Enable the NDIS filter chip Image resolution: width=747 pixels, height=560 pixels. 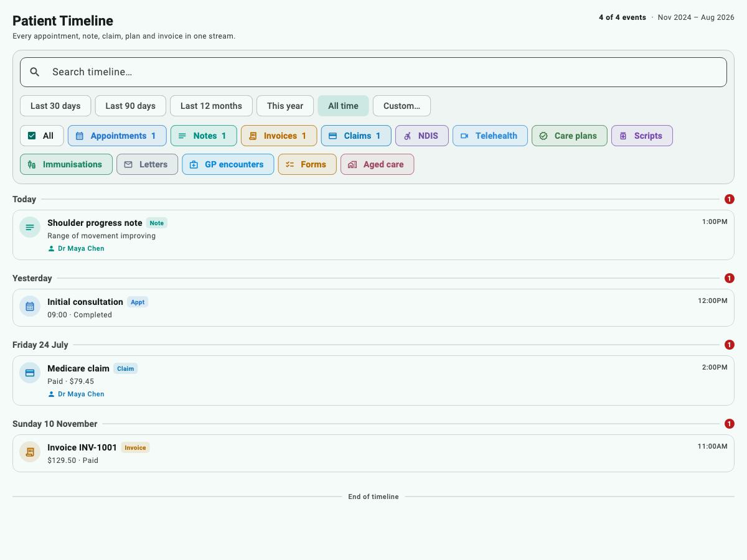tap(422, 136)
